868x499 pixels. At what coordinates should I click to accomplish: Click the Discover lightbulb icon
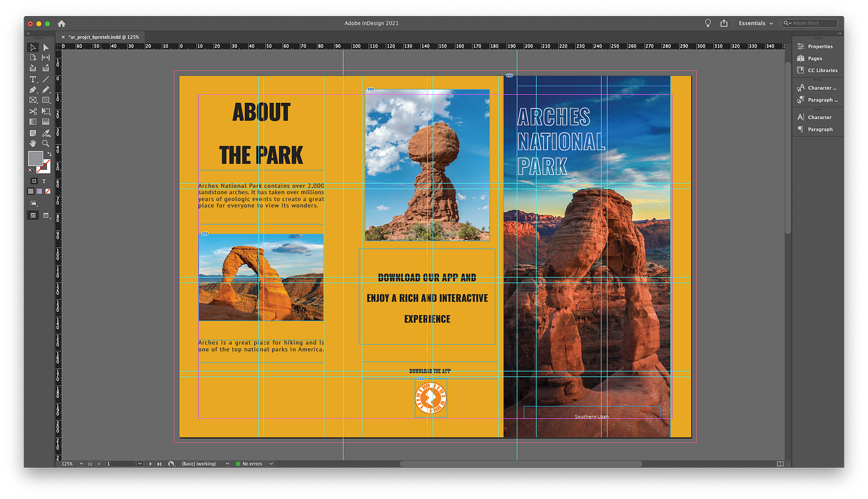tap(708, 23)
